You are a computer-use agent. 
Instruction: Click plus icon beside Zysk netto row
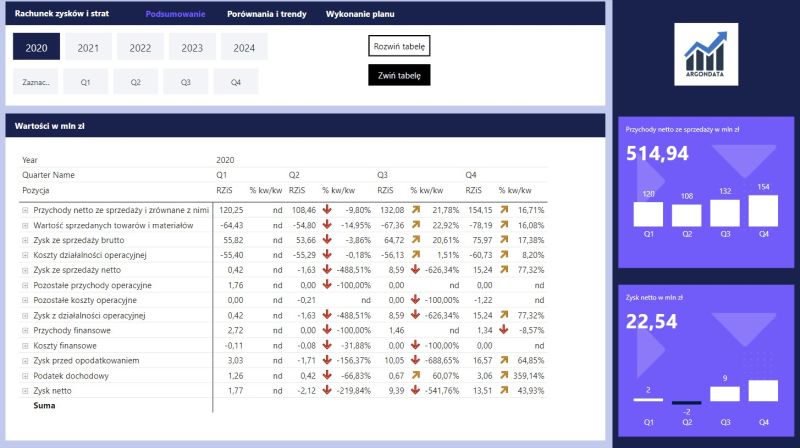(25, 391)
